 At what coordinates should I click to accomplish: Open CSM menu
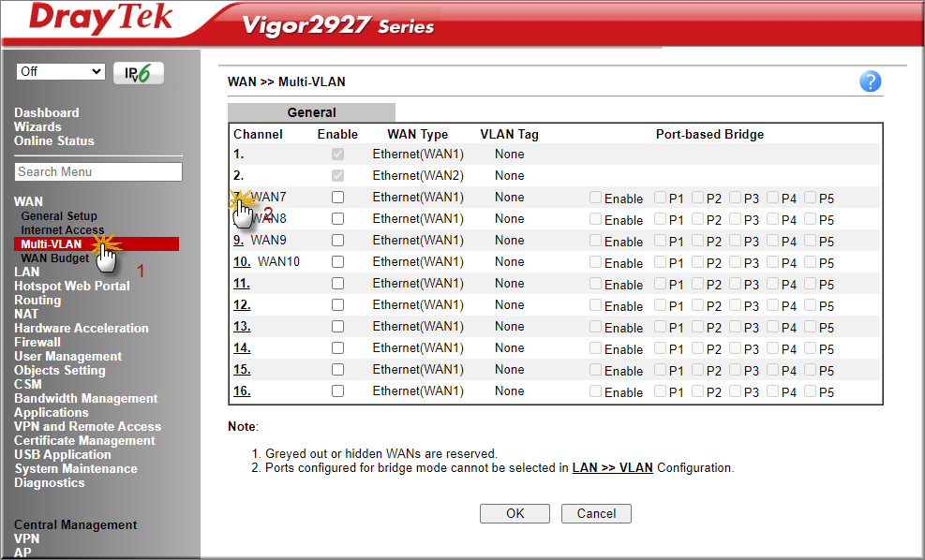tap(28, 384)
